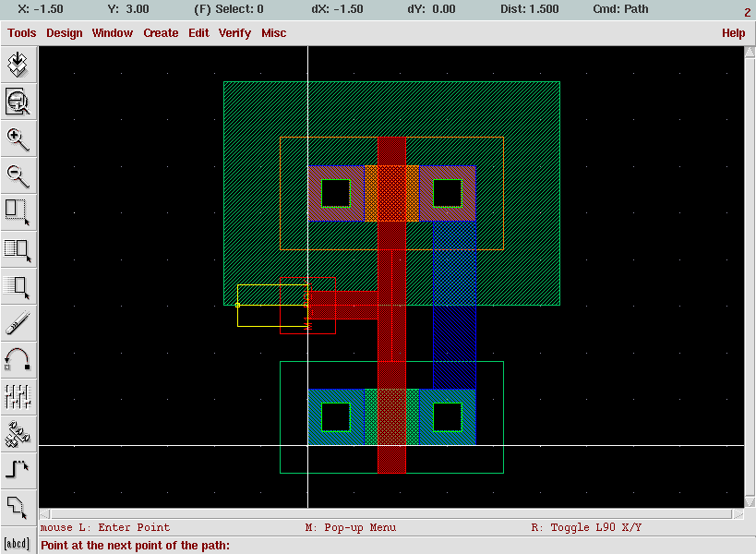Click the lower-right contact square in the layout
756x554 pixels.
tap(448, 417)
